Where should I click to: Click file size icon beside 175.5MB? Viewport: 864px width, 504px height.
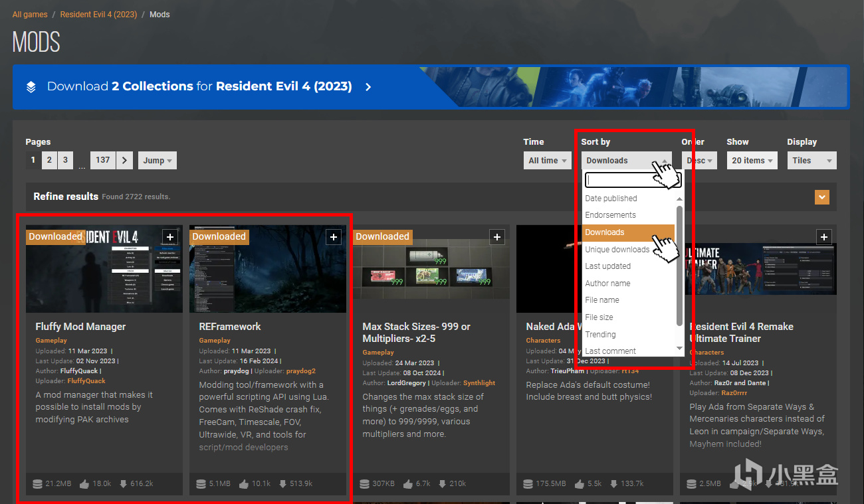pyautogui.click(x=528, y=483)
